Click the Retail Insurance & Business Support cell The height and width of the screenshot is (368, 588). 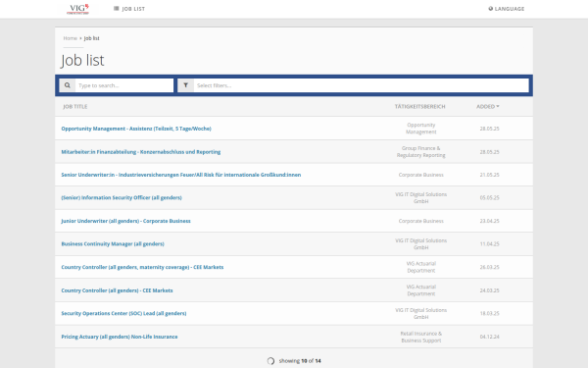tap(420, 337)
